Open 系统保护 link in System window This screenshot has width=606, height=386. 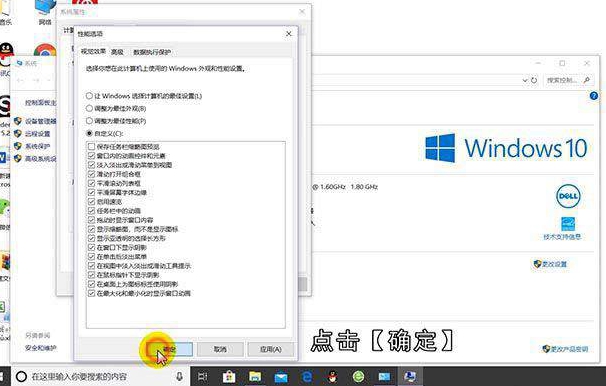pyautogui.click(x=38, y=146)
